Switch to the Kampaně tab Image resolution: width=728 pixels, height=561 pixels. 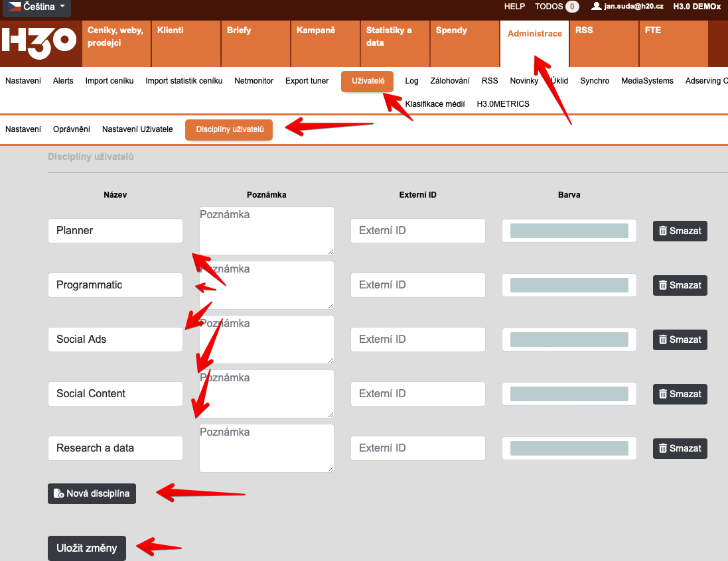point(315,31)
